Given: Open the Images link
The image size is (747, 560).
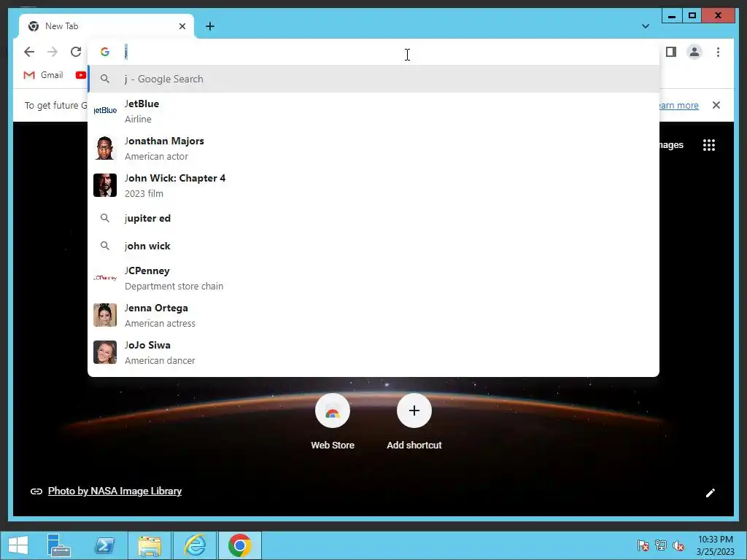Looking at the screenshot, I should coord(671,145).
